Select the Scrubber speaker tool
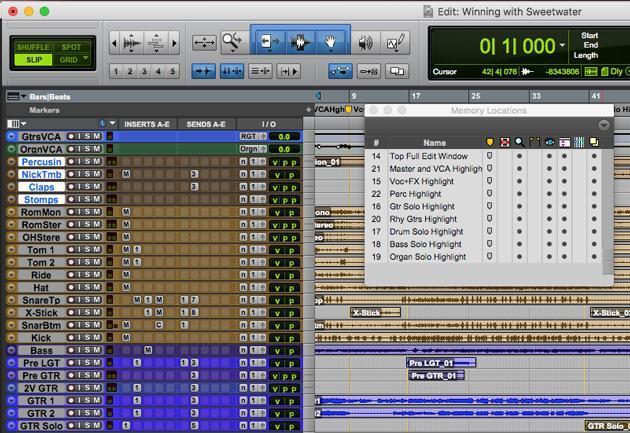The image size is (630, 433). click(x=365, y=43)
